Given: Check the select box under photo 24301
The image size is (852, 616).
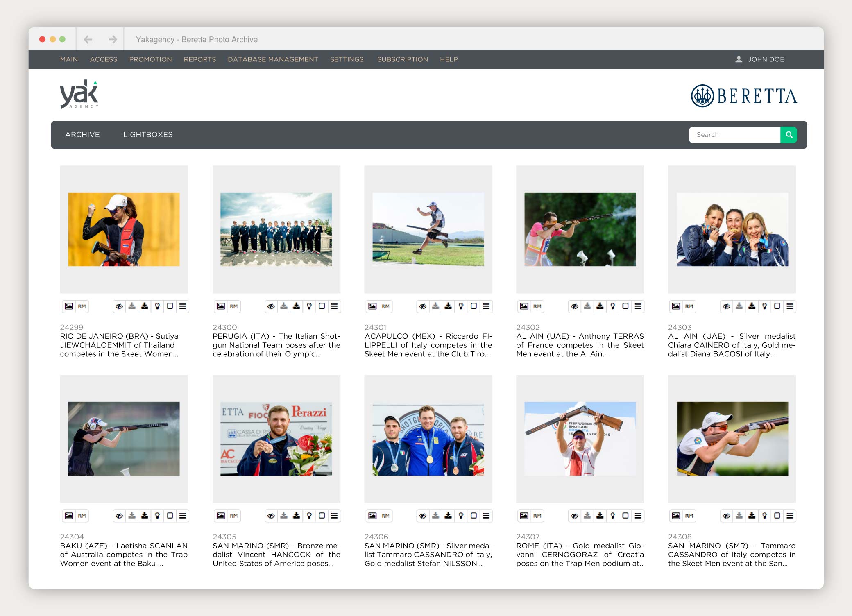Looking at the screenshot, I should pyautogui.click(x=474, y=306).
